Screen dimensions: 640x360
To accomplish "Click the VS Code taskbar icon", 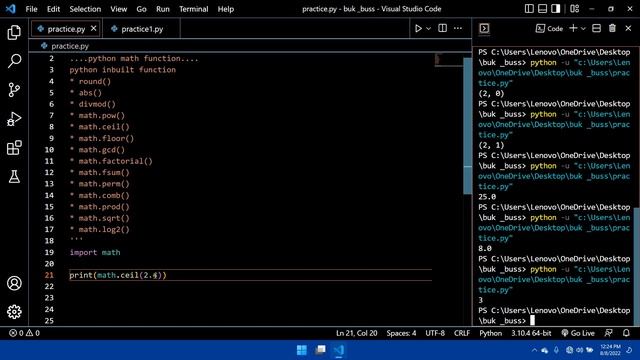I will 339,350.
